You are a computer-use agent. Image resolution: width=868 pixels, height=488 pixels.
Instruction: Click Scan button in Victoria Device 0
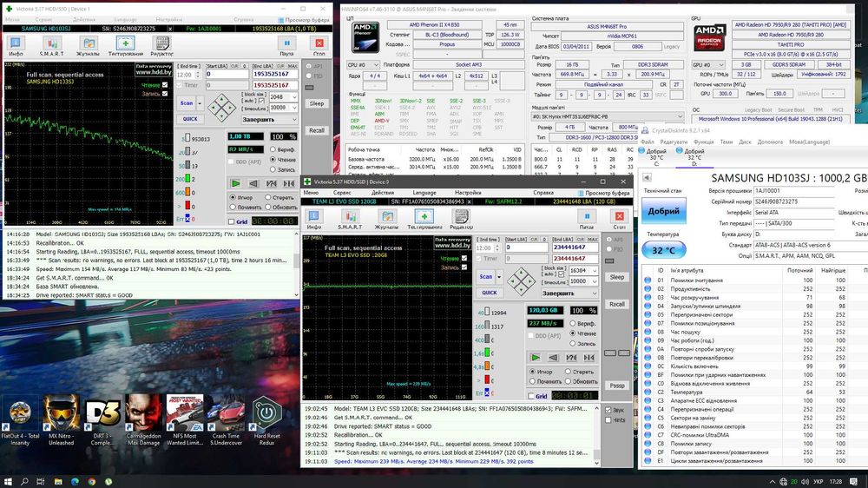click(x=485, y=276)
